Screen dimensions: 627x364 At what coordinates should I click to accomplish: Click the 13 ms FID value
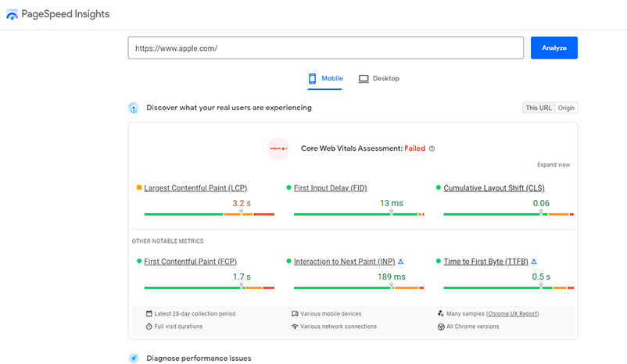pyautogui.click(x=392, y=203)
